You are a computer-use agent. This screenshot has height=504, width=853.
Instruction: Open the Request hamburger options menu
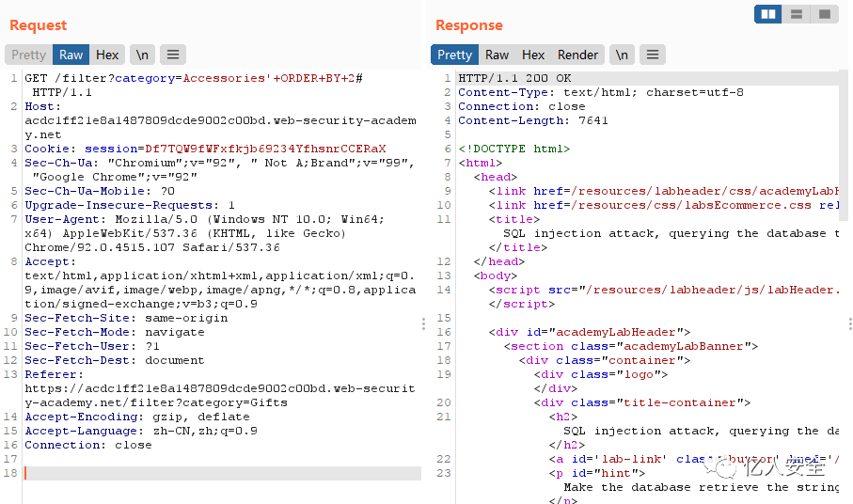173,55
